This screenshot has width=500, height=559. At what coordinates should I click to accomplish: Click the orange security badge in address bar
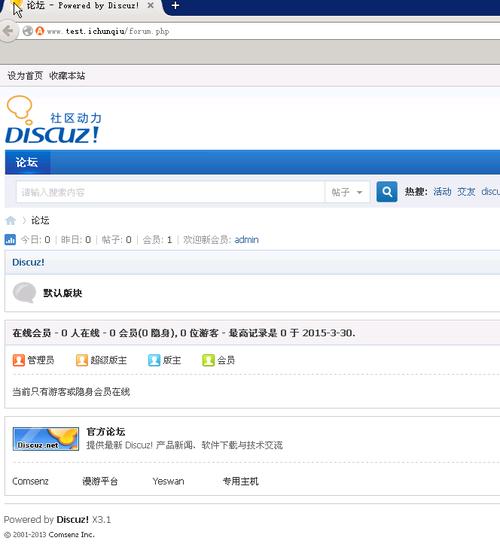click(x=40, y=31)
